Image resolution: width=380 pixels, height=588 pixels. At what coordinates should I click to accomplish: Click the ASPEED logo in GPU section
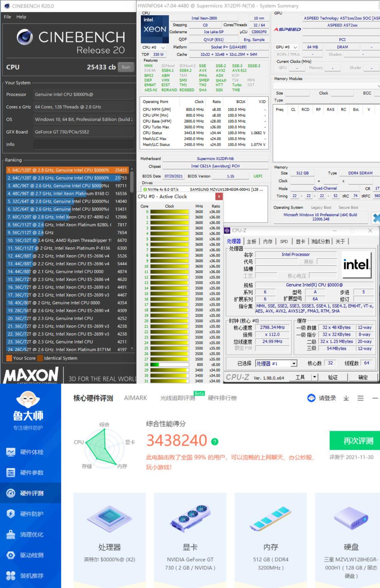pyautogui.click(x=287, y=30)
